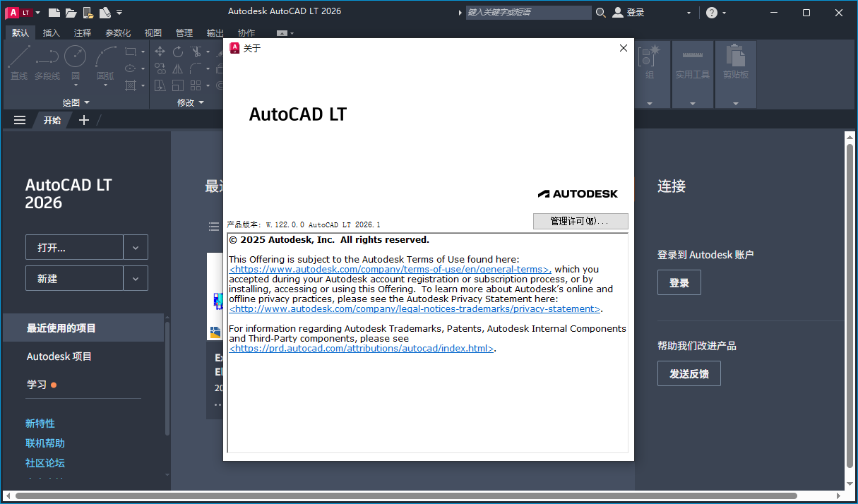Open the 新建 (New) dropdown arrow
Screen dimensions: 858x504
pyautogui.click(x=135, y=277)
